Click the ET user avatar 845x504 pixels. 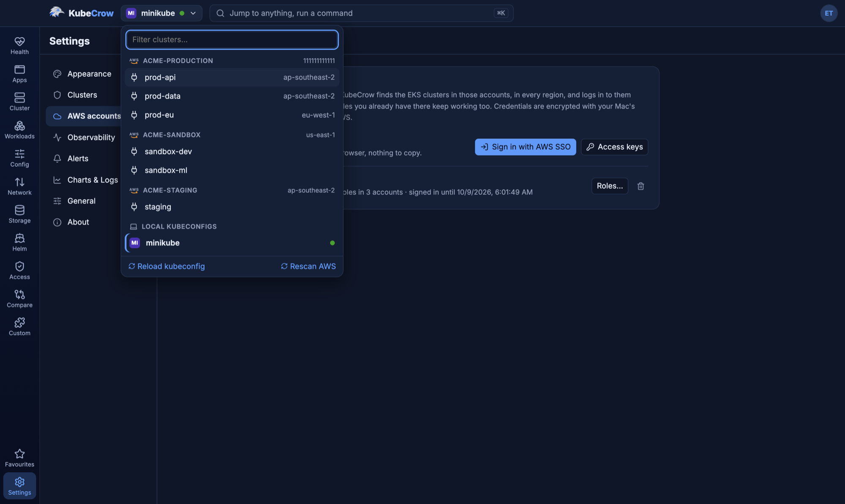829,13
